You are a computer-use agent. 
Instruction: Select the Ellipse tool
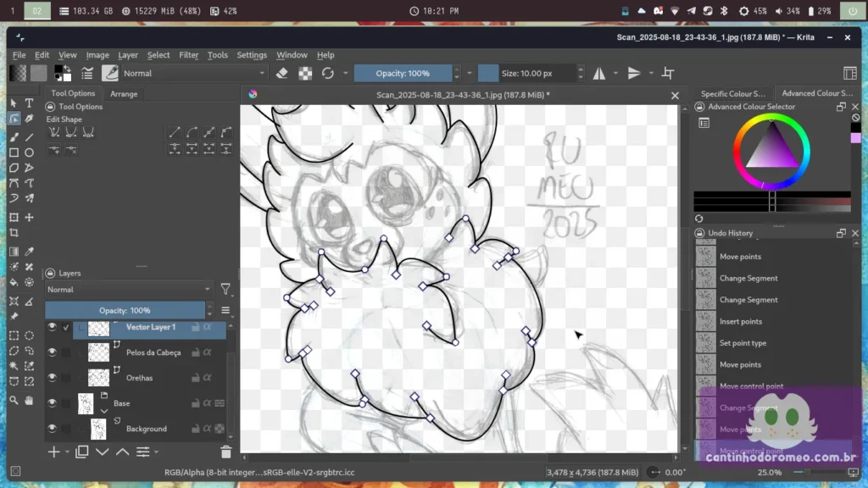coord(30,152)
